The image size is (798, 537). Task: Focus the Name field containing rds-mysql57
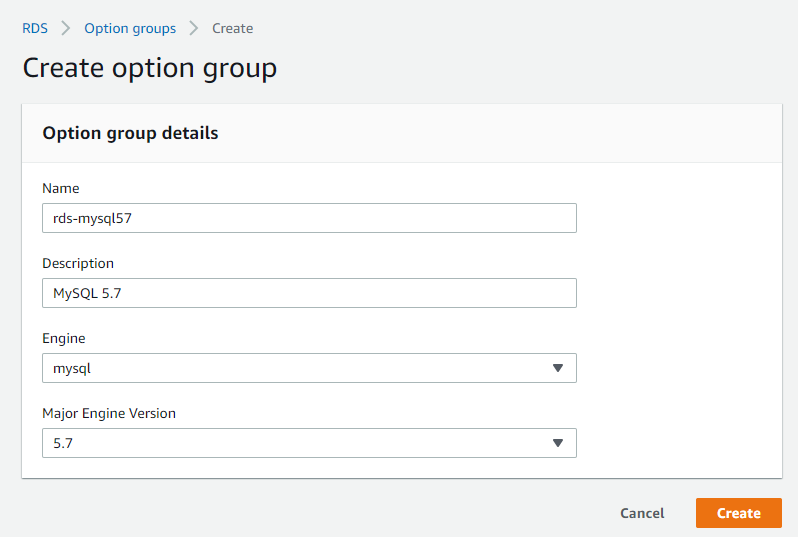(x=309, y=218)
